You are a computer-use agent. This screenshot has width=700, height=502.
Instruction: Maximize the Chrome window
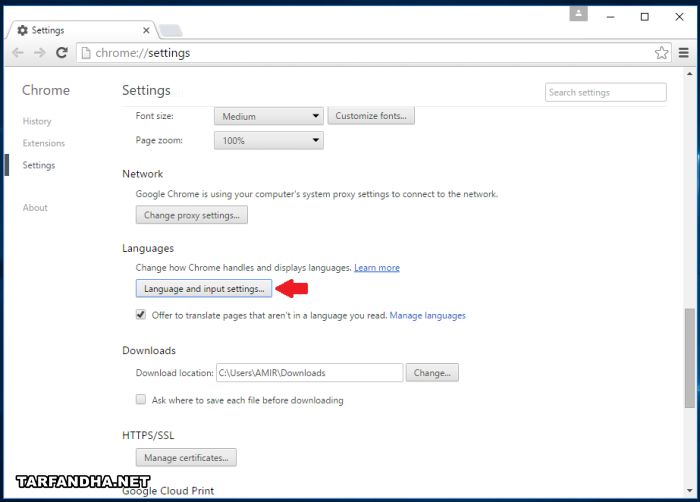tap(644, 17)
